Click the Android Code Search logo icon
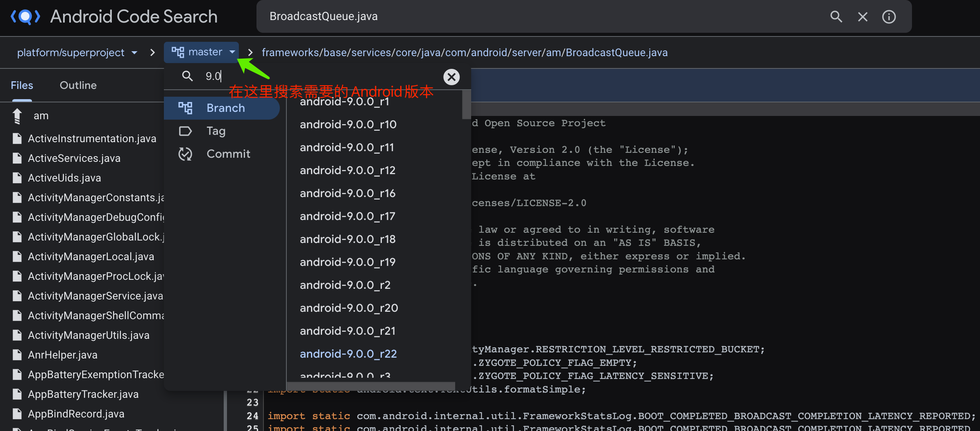The width and height of the screenshot is (980, 431). point(25,17)
